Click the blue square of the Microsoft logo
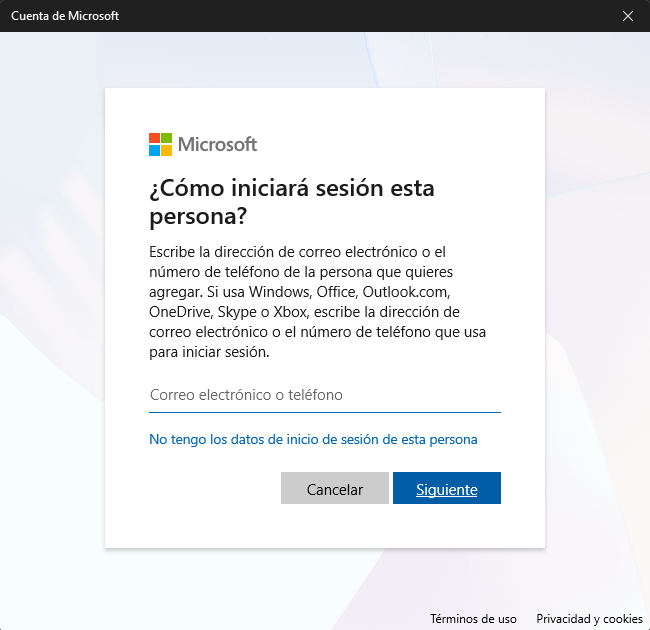Screen dimensions: 650x630 [x=154, y=151]
